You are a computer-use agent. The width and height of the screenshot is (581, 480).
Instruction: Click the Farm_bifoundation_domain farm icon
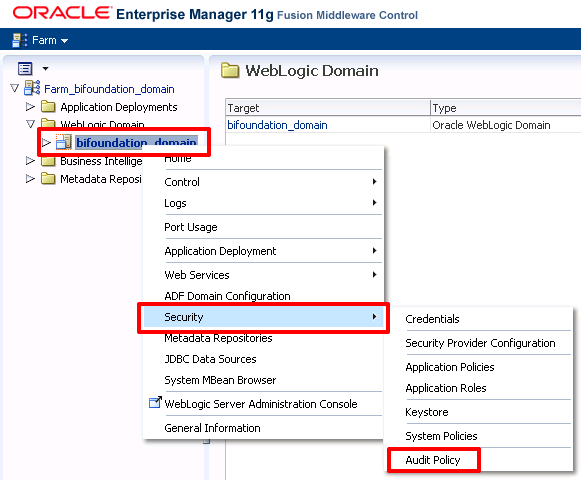32,88
